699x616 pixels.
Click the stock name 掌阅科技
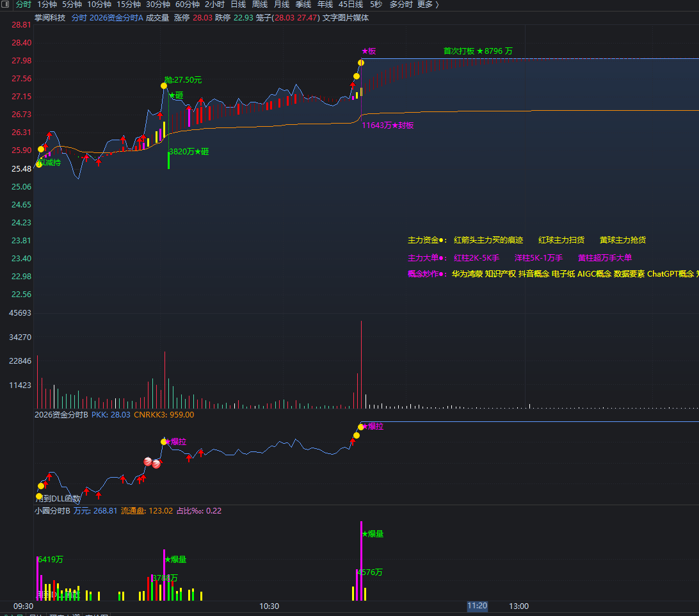[x=50, y=18]
